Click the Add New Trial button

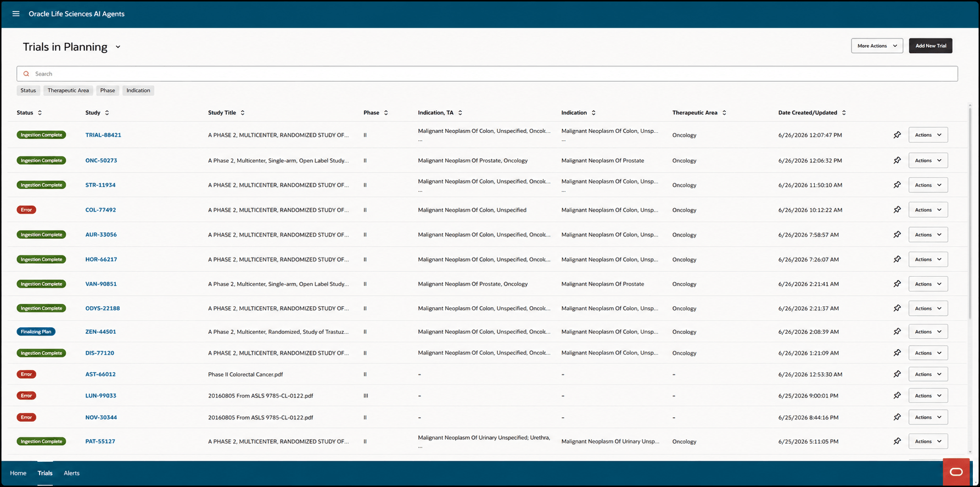pyautogui.click(x=931, y=46)
